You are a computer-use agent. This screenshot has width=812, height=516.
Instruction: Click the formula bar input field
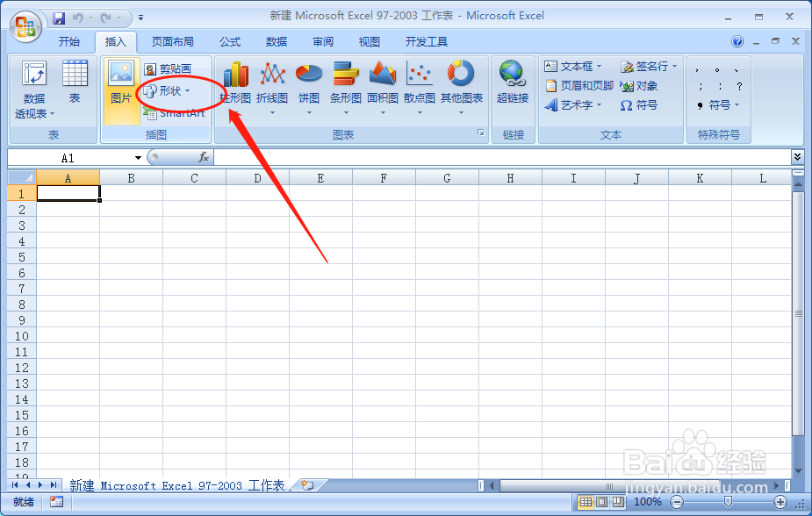(x=501, y=157)
